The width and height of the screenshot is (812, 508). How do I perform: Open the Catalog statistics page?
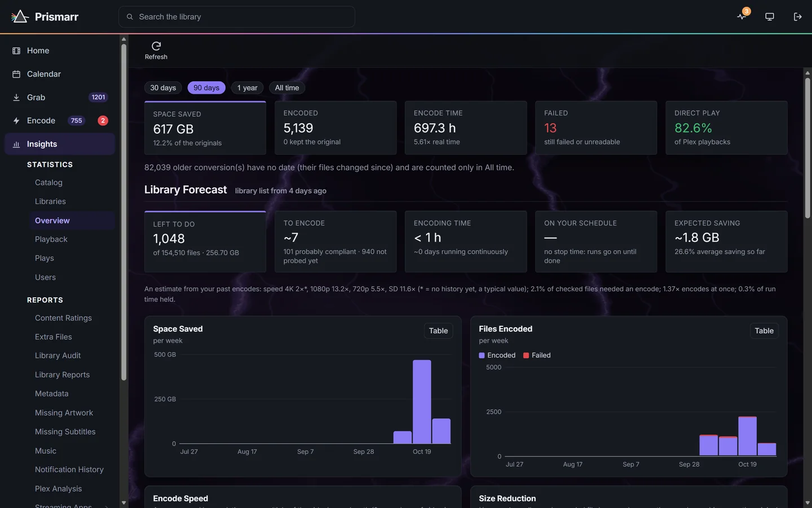point(48,182)
